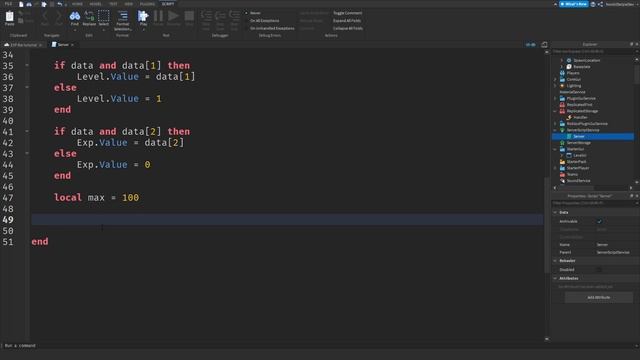The width and height of the screenshot is (640, 360).
Task: Switch to the TEST ribbon tab
Action: [x=113, y=4]
